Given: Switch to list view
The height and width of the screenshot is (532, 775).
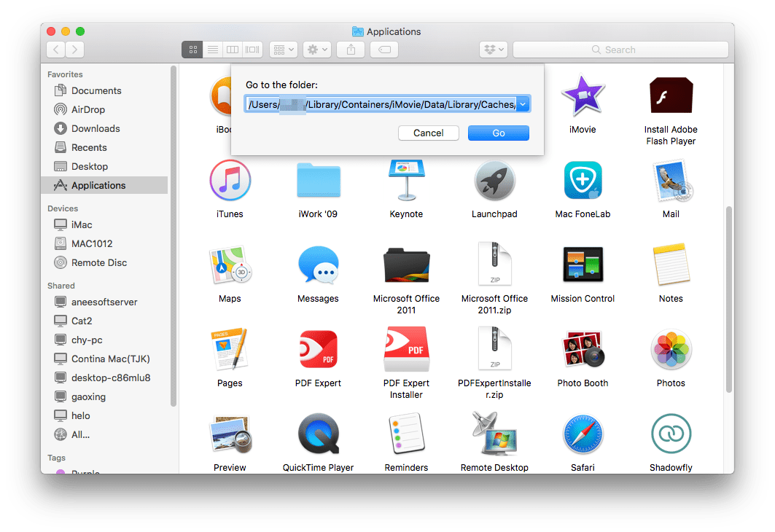Looking at the screenshot, I should (x=212, y=50).
